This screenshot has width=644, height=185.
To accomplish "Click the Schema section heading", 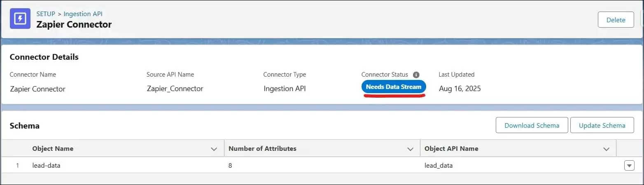I will click(25, 126).
